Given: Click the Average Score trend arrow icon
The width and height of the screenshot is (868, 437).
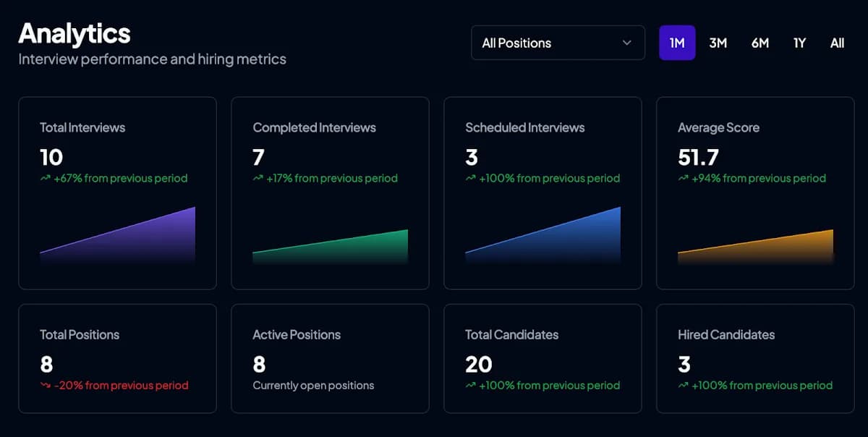Looking at the screenshot, I should [x=683, y=178].
